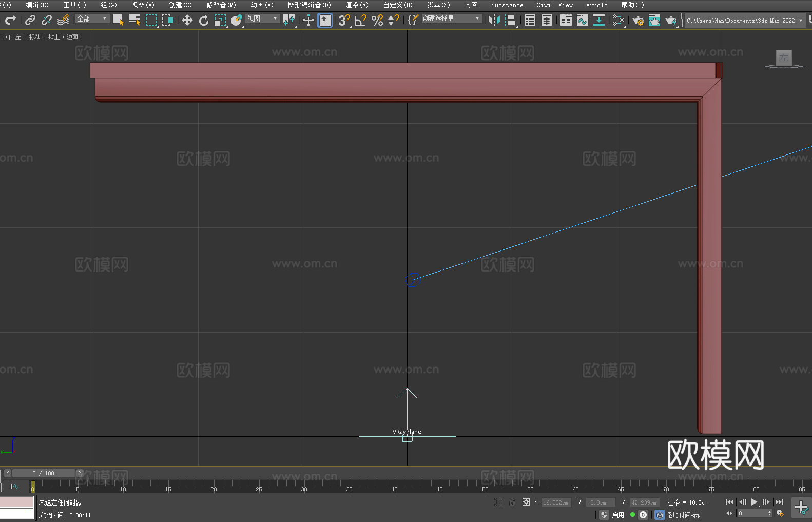Toggle the Selection Lock padlock icon
The width and height of the screenshot is (812, 522).
point(512,502)
